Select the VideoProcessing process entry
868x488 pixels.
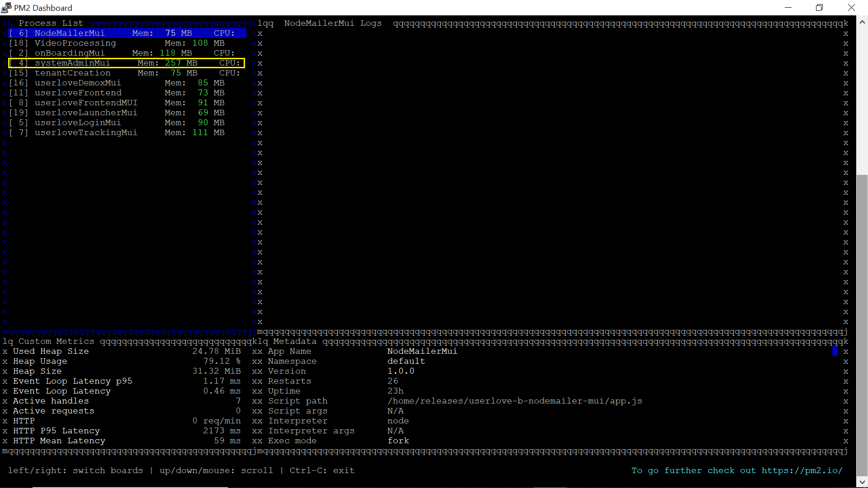75,43
